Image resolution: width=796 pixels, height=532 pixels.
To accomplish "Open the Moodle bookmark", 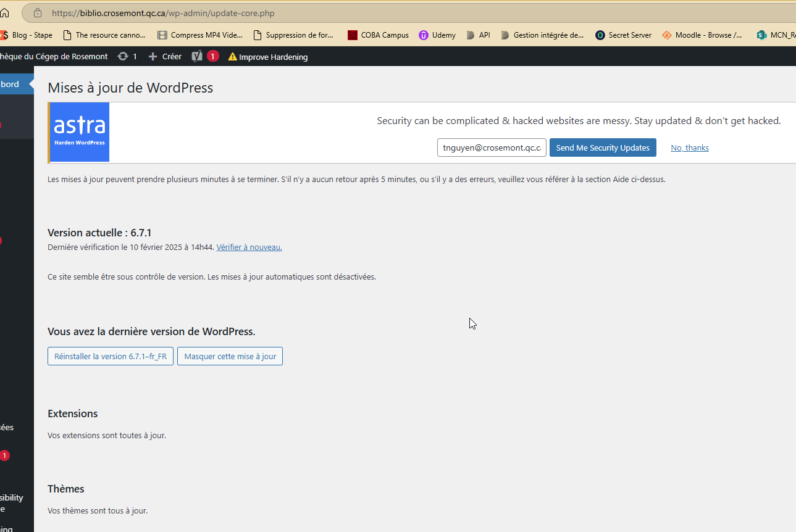I will pyautogui.click(x=702, y=35).
